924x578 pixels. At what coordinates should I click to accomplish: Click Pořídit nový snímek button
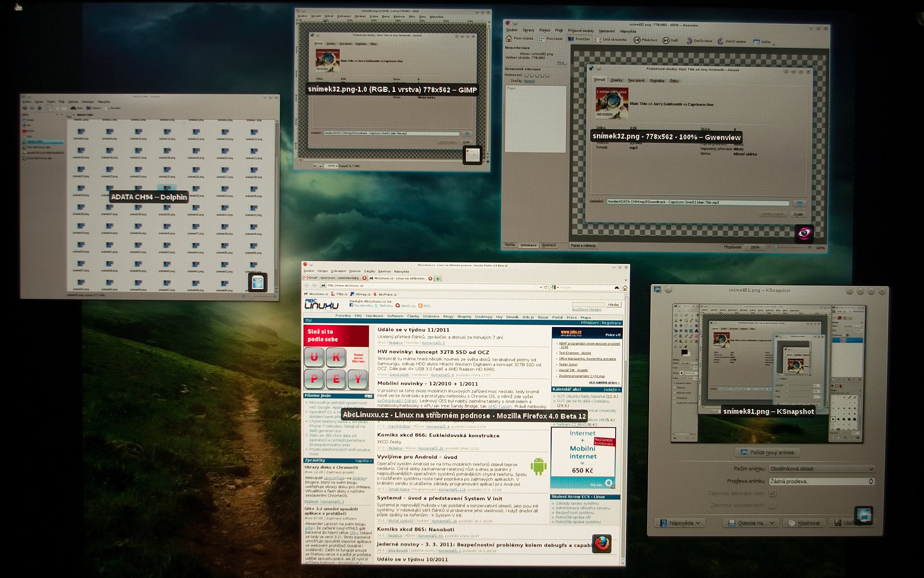[x=767, y=452]
